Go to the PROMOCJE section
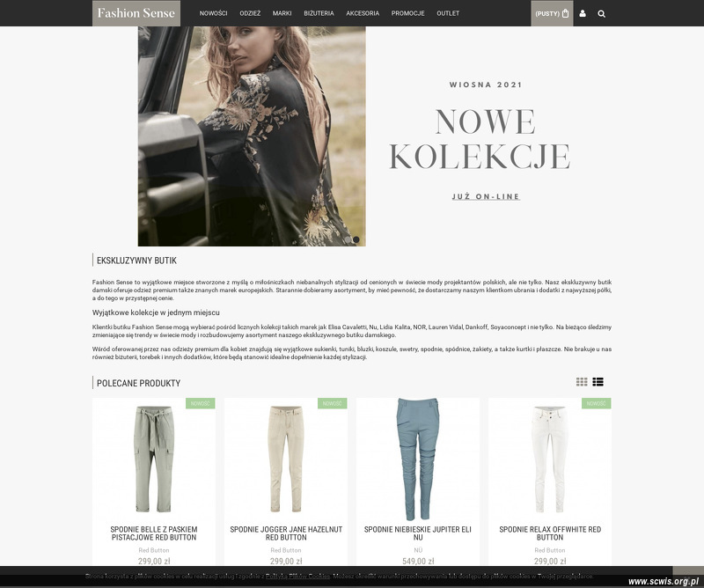Viewport: 704px width, 588px height. (x=407, y=13)
